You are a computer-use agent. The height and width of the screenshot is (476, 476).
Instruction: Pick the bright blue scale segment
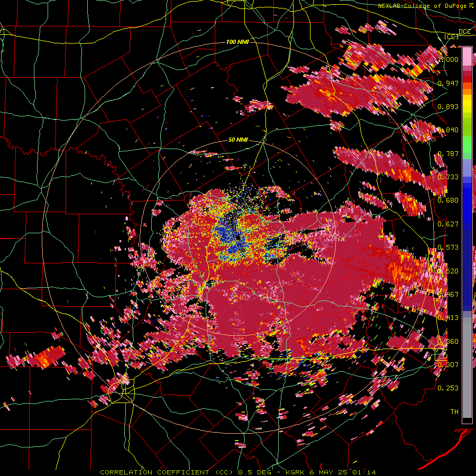(x=467, y=202)
